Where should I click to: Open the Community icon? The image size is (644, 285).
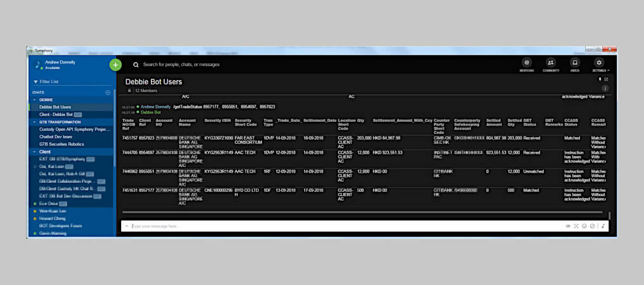[551, 62]
